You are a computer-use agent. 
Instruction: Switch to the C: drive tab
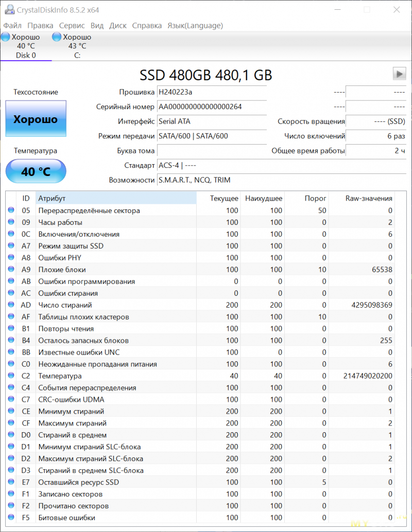point(77,46)
